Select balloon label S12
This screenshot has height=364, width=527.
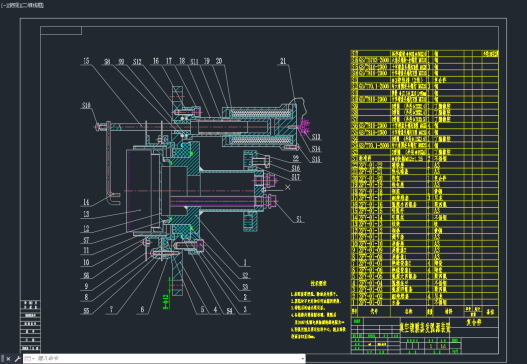coord(137,62)
